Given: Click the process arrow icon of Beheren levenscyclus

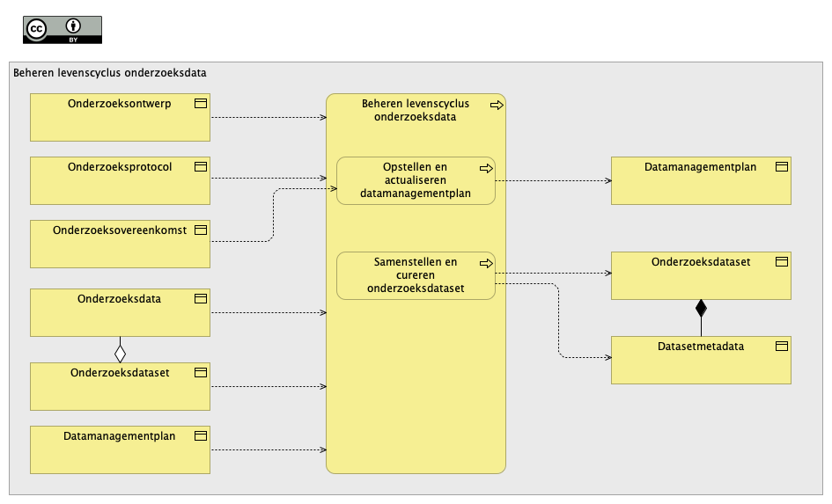Looking at the screenshot, I should click(x=497, y=105).
